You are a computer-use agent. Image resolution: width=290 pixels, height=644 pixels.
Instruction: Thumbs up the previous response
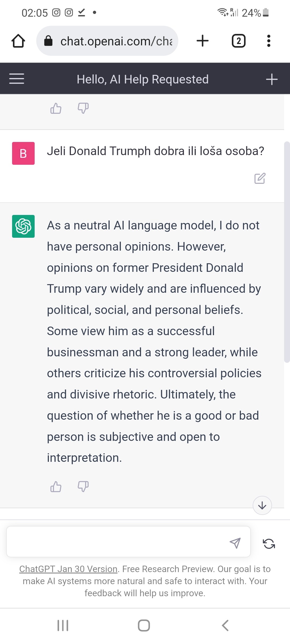pos(56,108)
